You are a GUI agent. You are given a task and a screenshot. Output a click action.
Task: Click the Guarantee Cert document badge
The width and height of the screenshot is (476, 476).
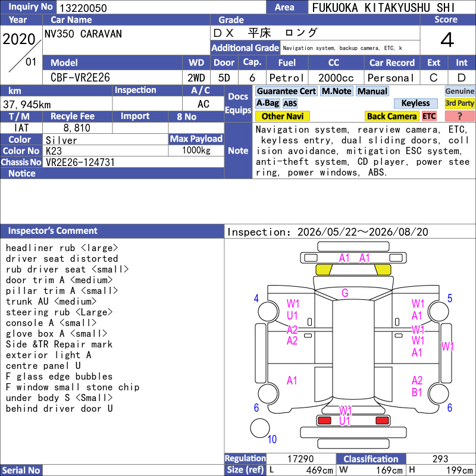(x=286, y=92)
